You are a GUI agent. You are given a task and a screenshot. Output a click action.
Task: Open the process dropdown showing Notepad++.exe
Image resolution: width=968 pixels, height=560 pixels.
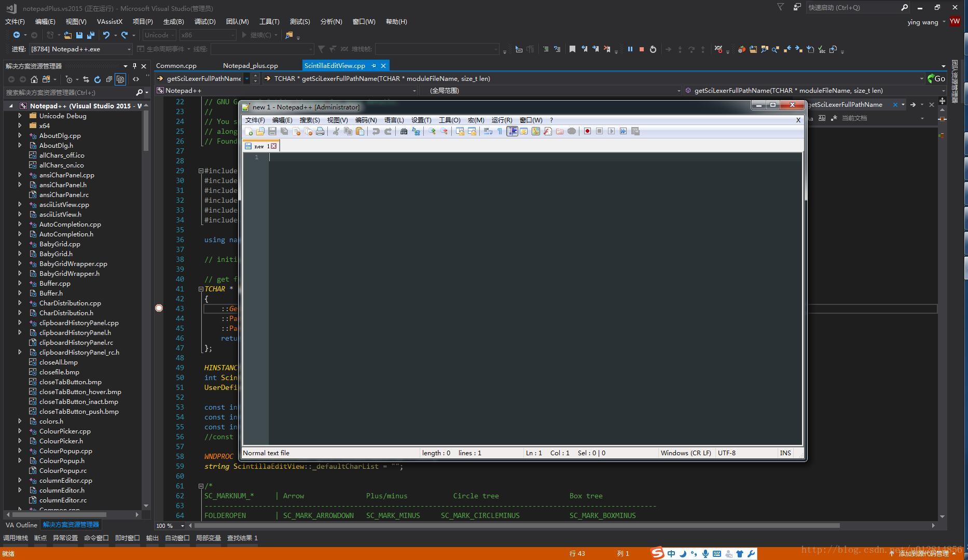[81, 49]
